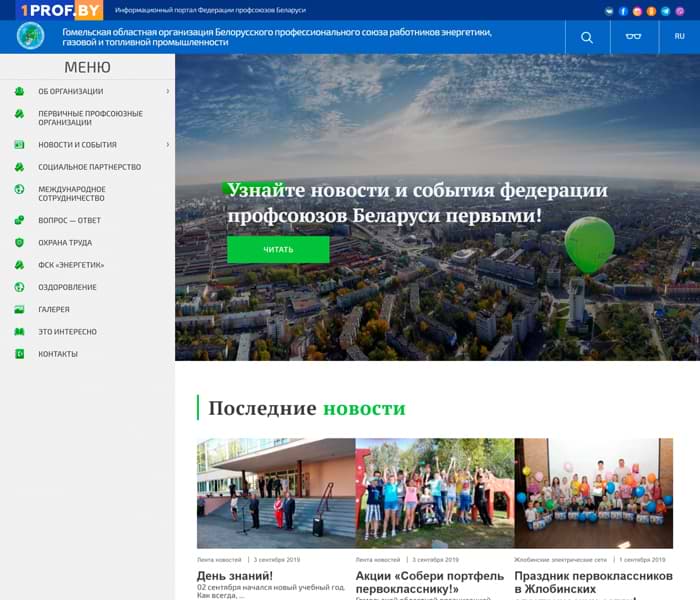Screen dimensions: 700x600
Task: Click the round globe organization logo
Action: (30, 35)
